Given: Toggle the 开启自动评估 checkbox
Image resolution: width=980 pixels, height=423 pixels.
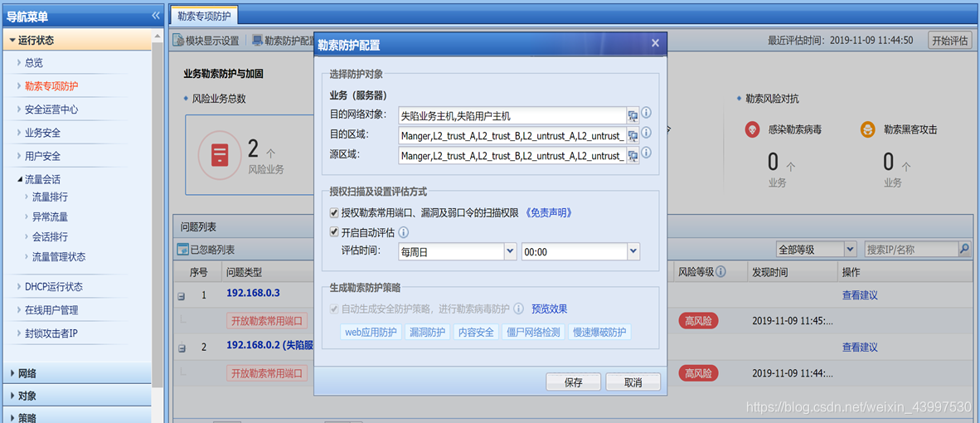Looking at the screenshot, I should (334, 232).
